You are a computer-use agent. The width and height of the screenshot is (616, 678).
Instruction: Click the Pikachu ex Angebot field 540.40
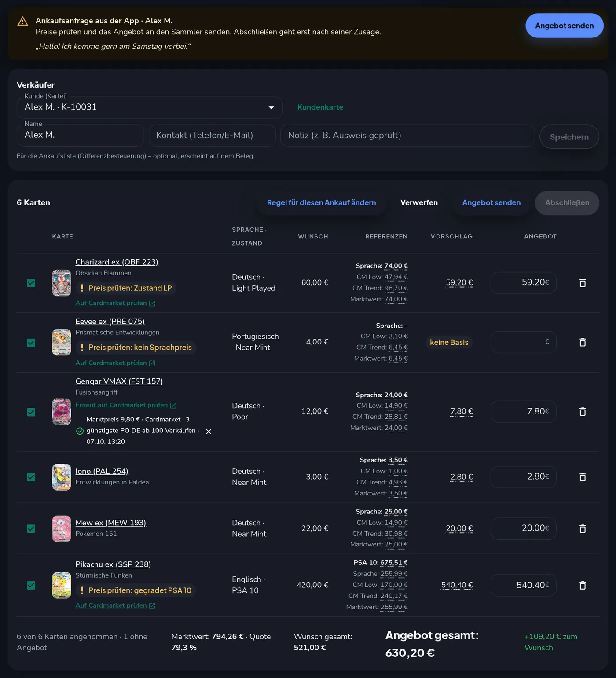point(523,585)
